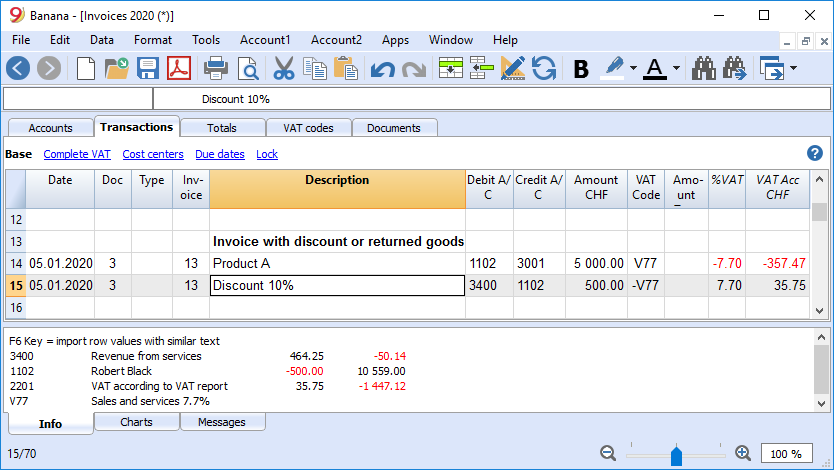834x471 pixels.
Task: Open help via blue question mark icon
Action: pyautogui.click(x=814, y=153)
